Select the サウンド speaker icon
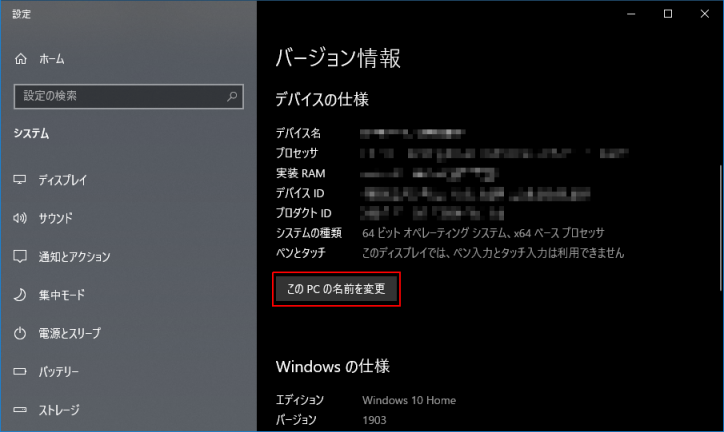This screenshot has height=432, width=724. pyautogui.click(x=21, y=218)
